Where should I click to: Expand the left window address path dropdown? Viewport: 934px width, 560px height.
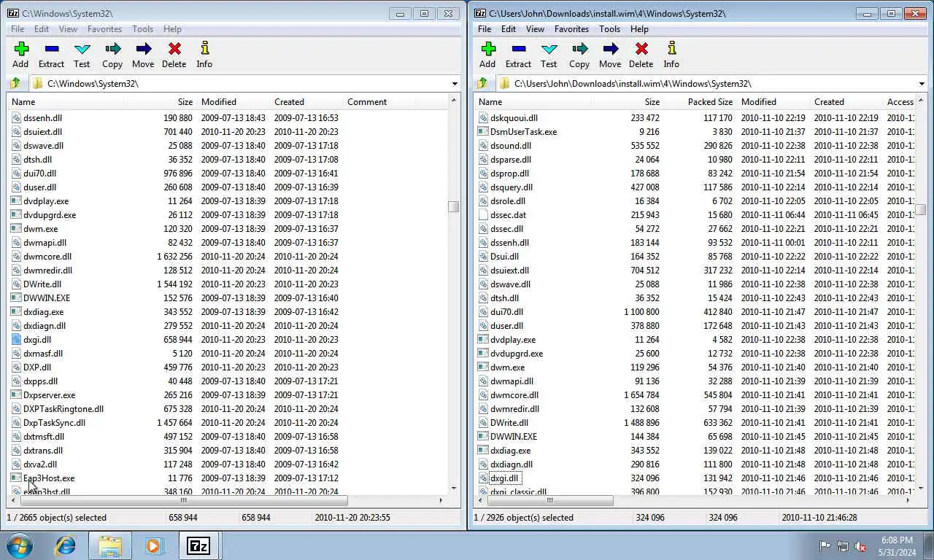pos(455,84)
